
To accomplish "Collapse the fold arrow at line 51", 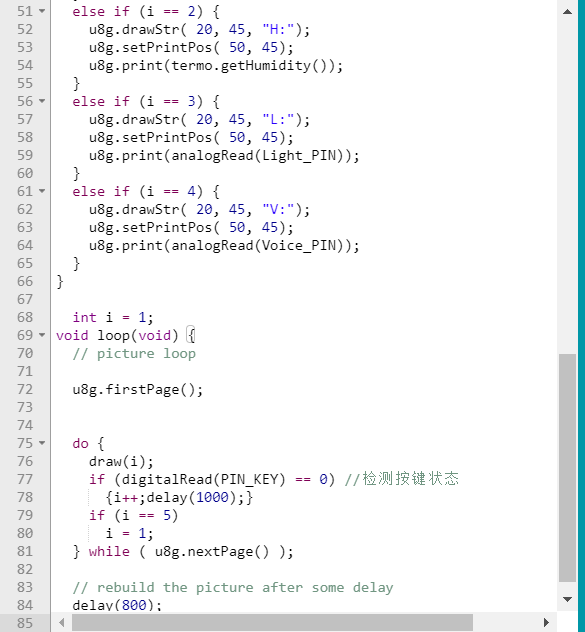I will 42,11.
